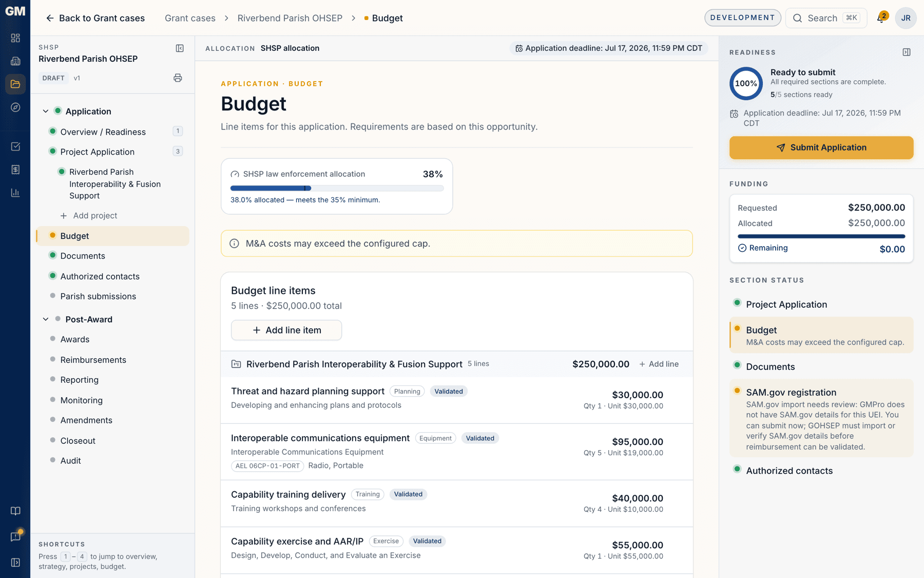Open the dashboard grid icon in left rail
The image size is (924, 578).
pyautogui.click(x=15, y=38)
